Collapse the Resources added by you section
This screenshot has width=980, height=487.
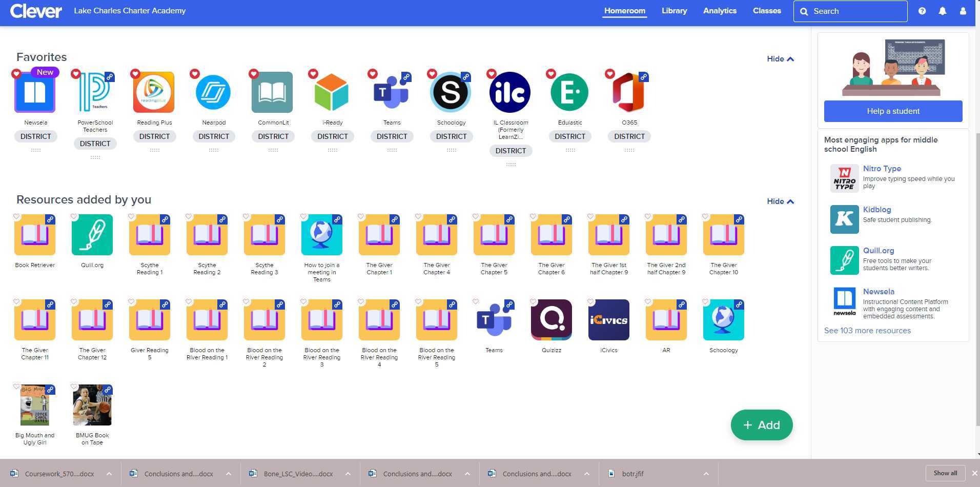pyautogui.click(x=780, y=201)
